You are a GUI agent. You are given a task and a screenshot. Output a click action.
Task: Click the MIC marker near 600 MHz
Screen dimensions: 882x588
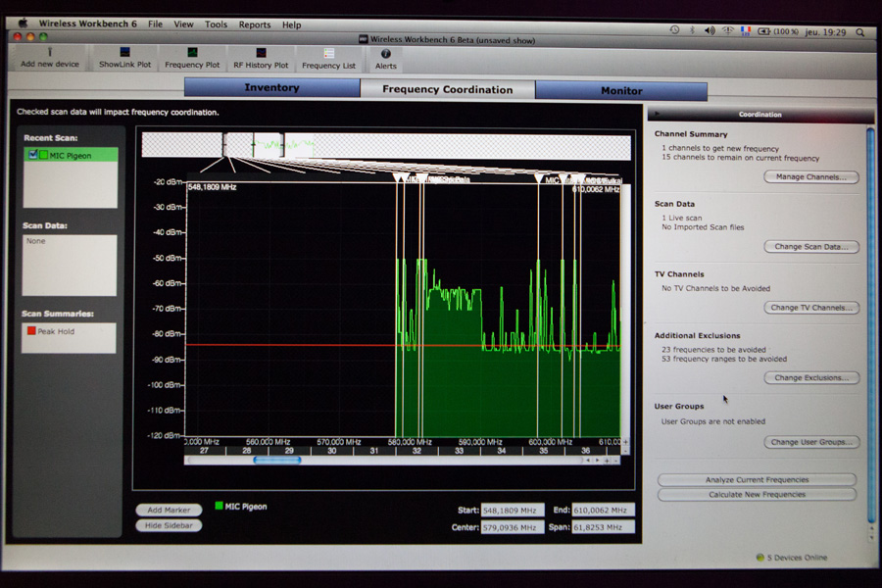click(539, 179)
